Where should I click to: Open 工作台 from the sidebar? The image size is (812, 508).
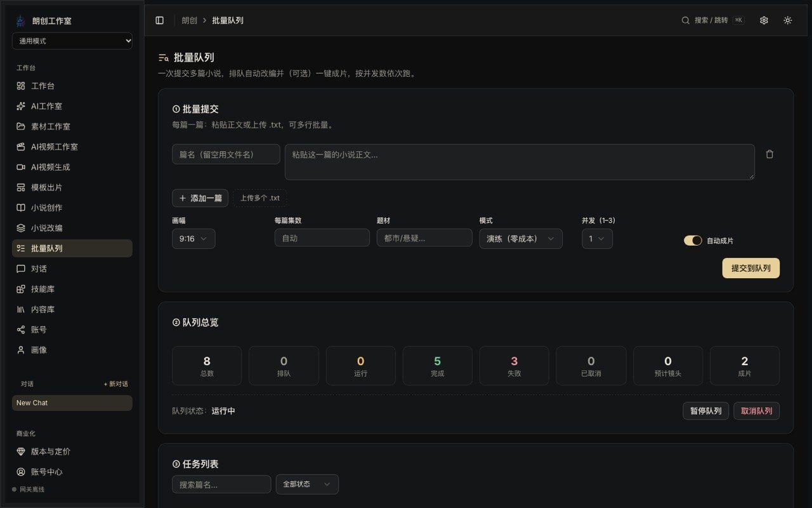click(72, 86)
